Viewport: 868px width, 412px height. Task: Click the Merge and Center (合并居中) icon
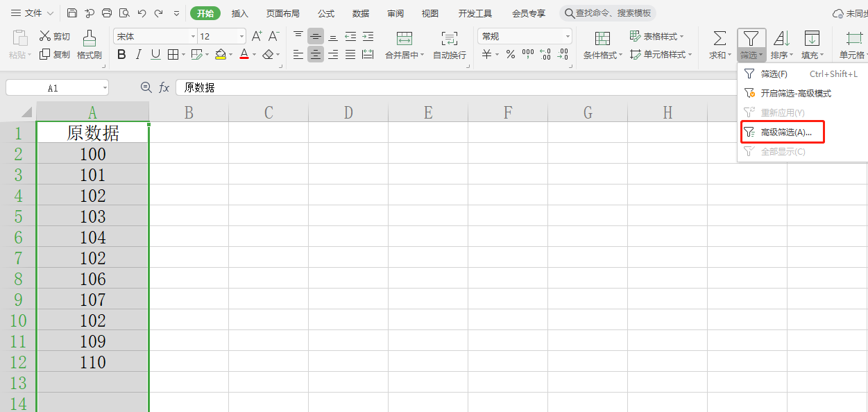tap(404, 39)
